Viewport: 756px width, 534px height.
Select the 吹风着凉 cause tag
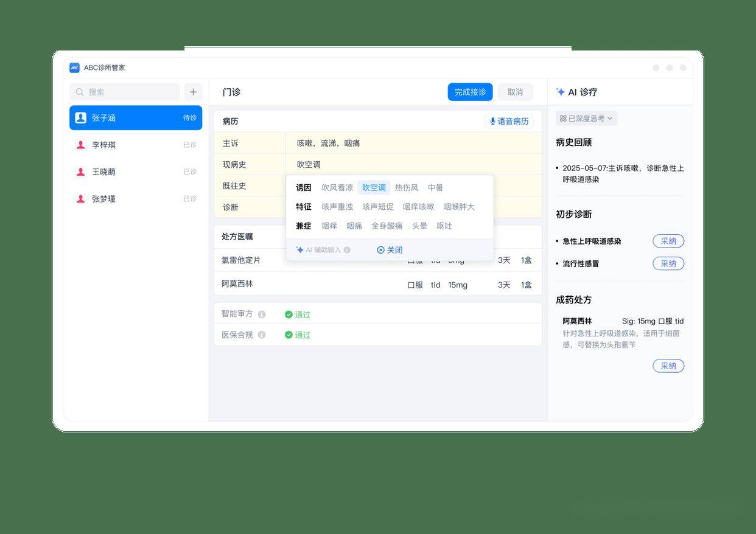coord(337,187)
